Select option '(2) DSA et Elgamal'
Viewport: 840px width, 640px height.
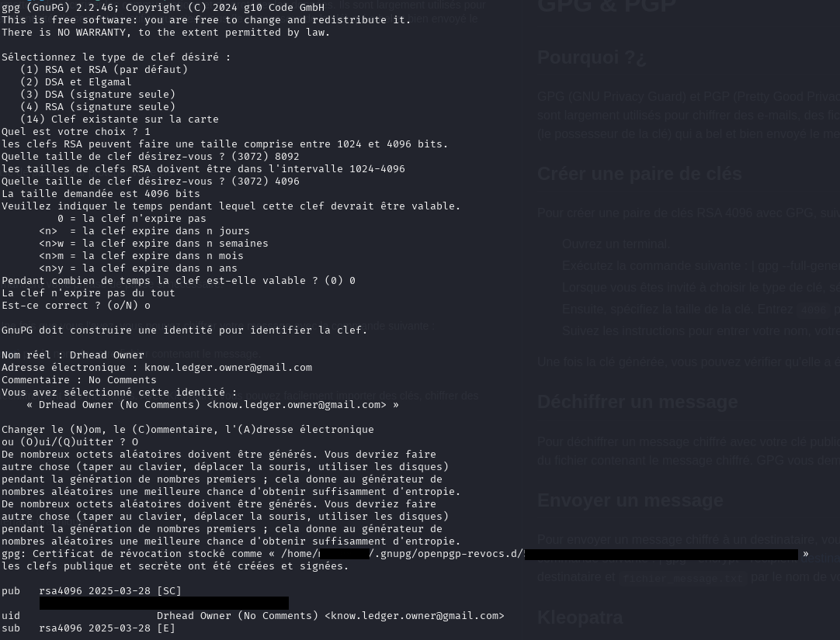click(x=75, y=82)
